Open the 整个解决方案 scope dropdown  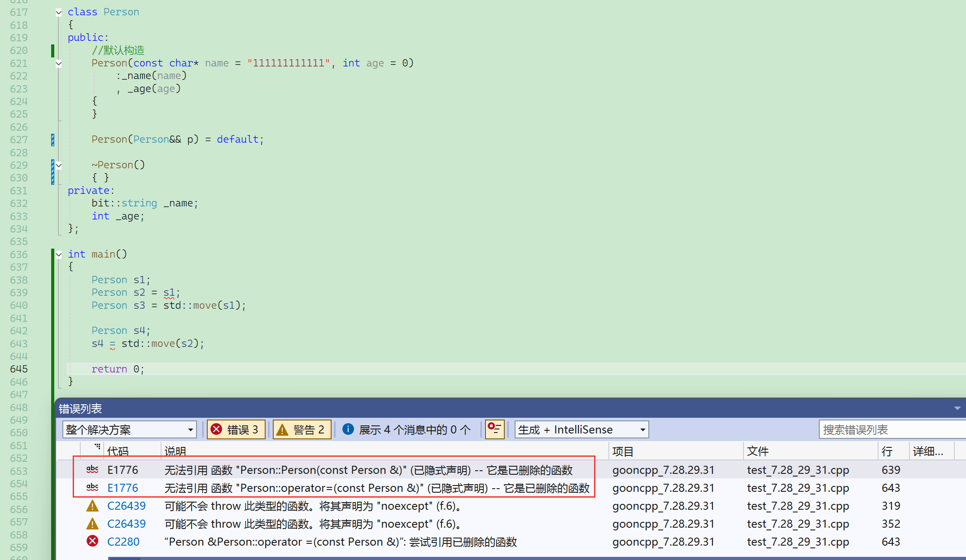(x=129, y=429)
